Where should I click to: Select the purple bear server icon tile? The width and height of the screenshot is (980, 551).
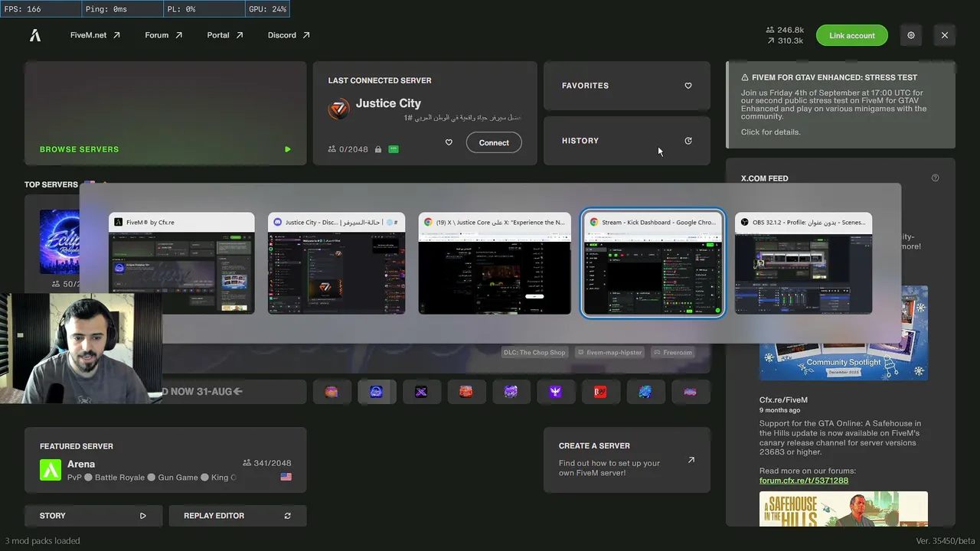click(511, 392)
